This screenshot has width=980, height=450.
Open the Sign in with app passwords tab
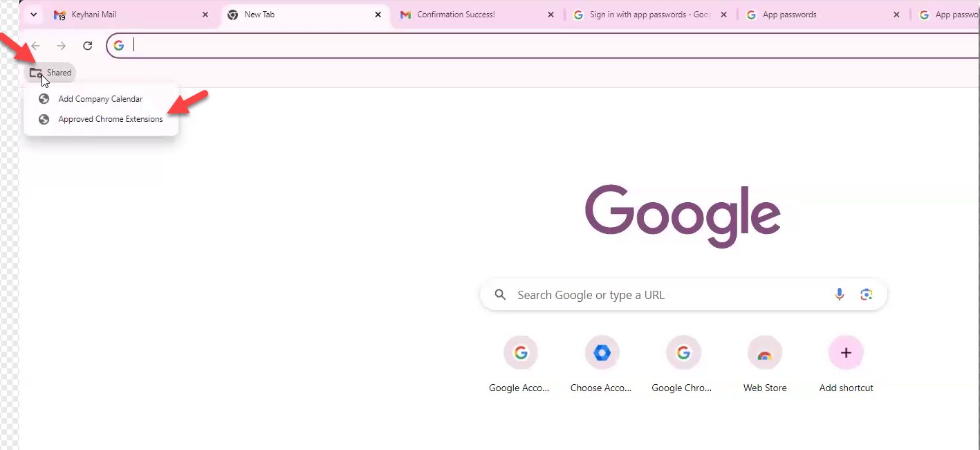point(650,15)
